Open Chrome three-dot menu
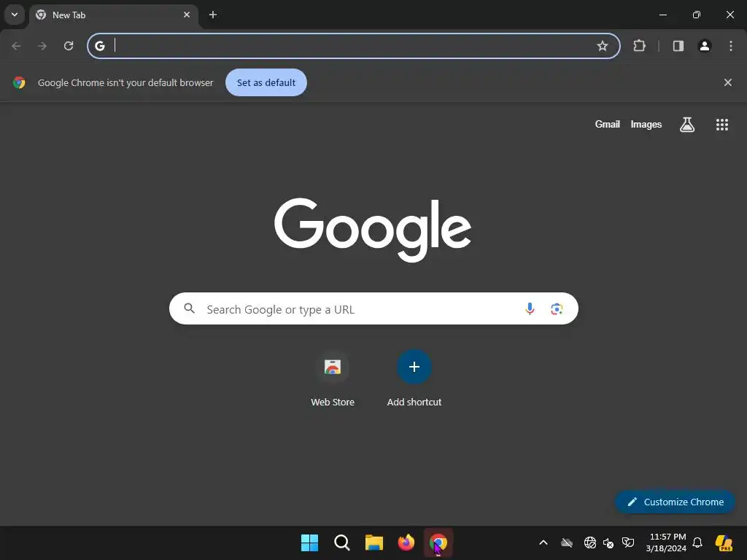 click(731, 46)
